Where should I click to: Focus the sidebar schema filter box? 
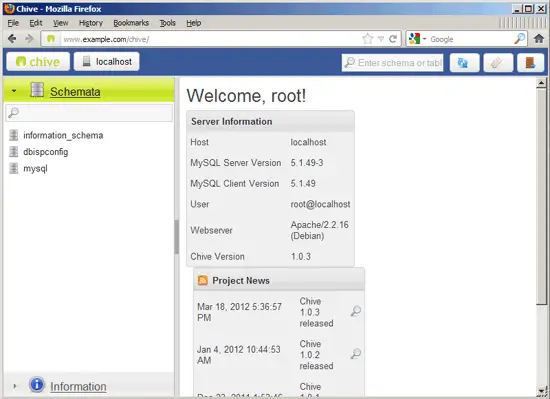coord(89,113)
